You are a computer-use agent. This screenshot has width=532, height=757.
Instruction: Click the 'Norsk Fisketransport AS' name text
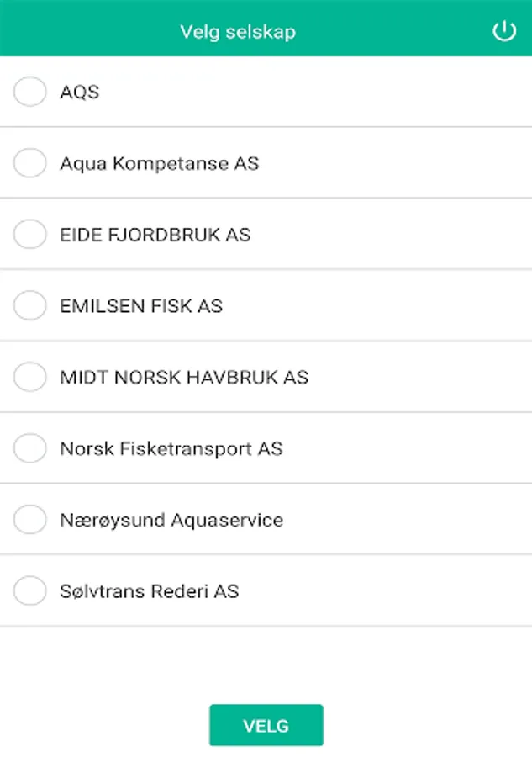click(171, 448)
